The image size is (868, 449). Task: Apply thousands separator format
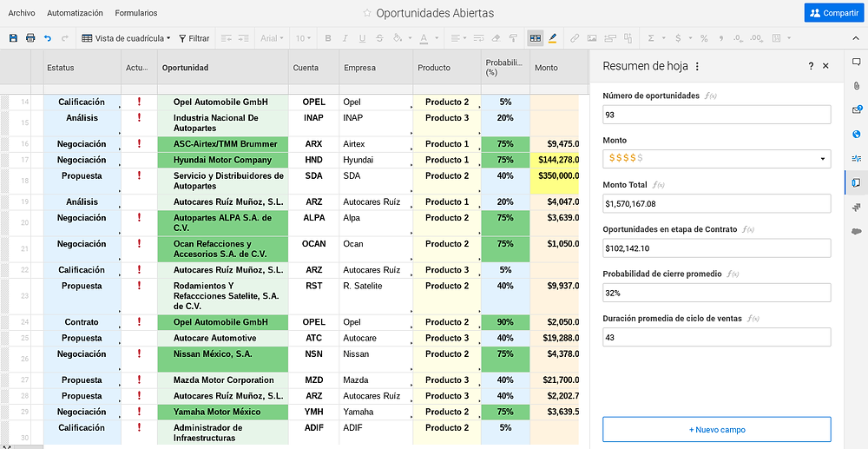pyautogui.click(x=720, y=38)
